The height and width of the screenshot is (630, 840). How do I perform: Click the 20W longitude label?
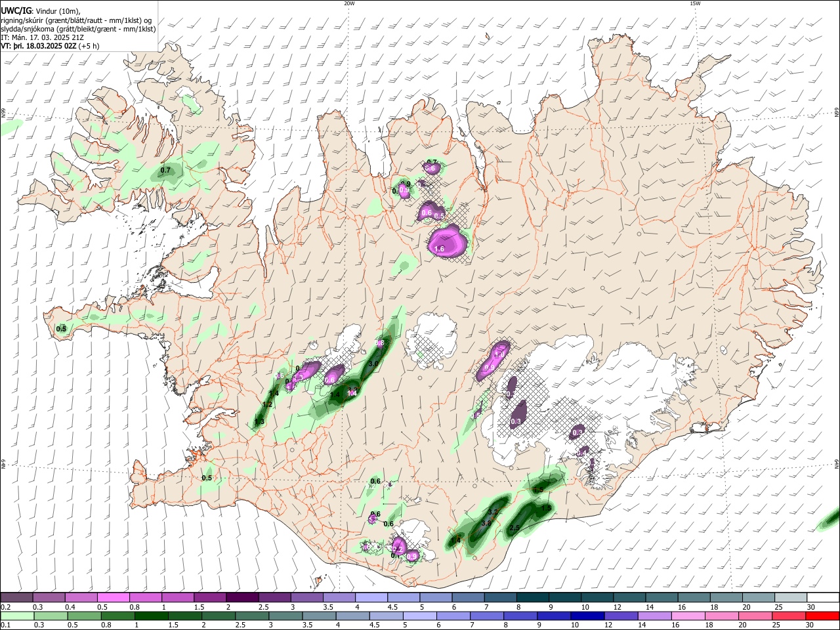pyautogui.click(x=349, y=3)
